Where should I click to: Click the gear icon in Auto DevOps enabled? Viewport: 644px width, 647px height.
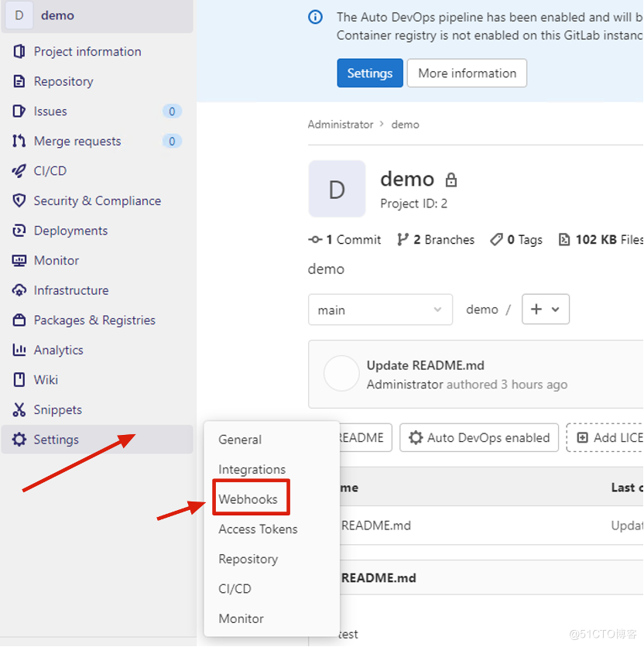(x=416, y=437)
